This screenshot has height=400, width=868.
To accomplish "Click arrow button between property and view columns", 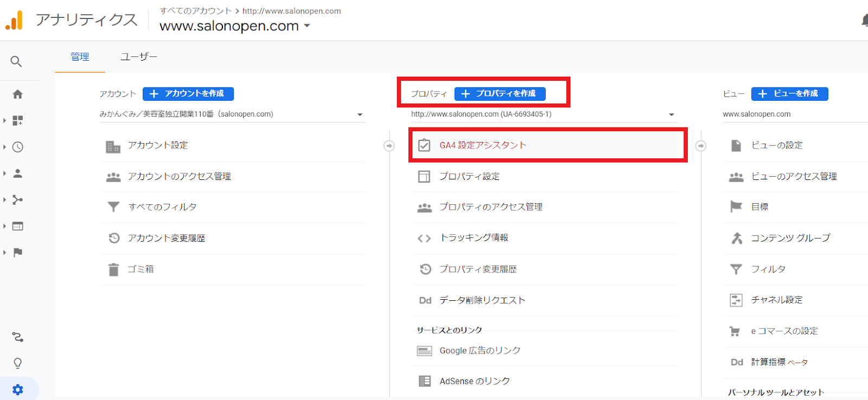I will [x=701, y=146].
